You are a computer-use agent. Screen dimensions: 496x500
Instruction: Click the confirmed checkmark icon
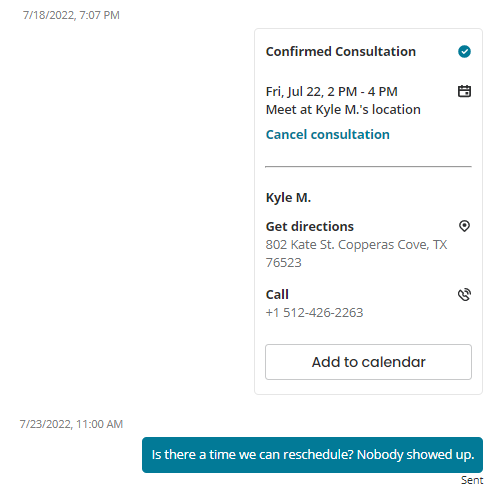464,52
